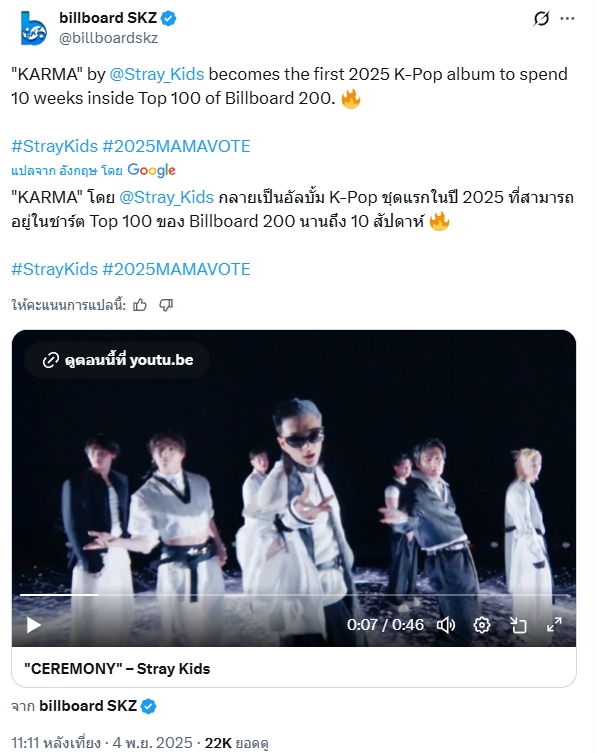This screenshot has width=598, height=753.
Task: Click the "CEREMONY" – Stray Kids card title
Action: point(117,668)
